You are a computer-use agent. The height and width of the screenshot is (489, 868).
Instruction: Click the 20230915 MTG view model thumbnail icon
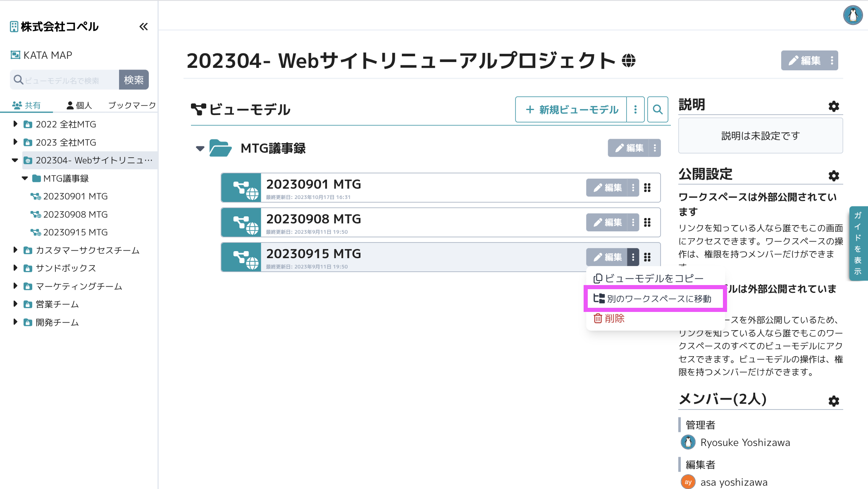point(241,257)
